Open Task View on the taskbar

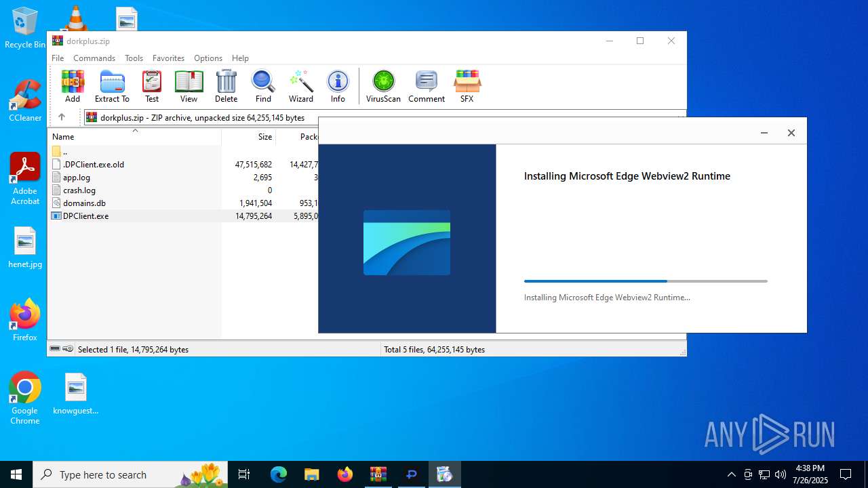tap(244, 474)
